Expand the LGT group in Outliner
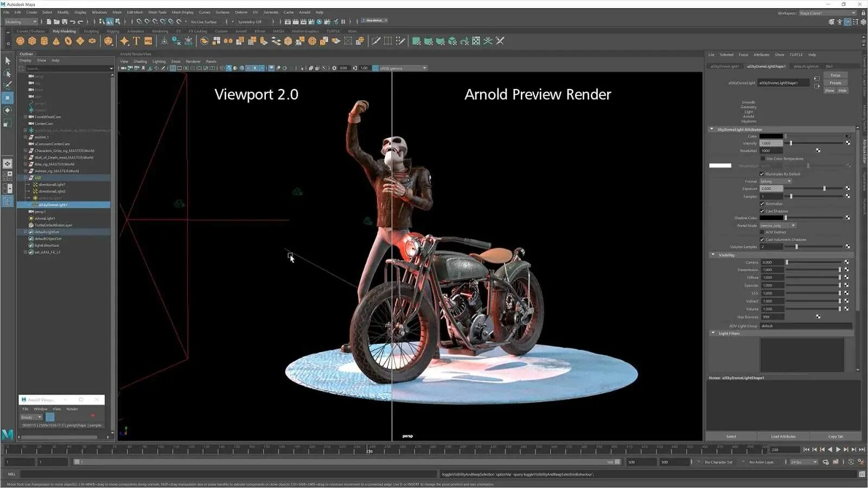This screenshot has width=868, height=488. pos(25,178)
